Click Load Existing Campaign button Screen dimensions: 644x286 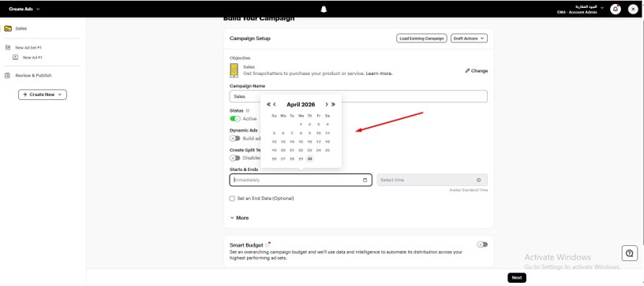(421, 38)
